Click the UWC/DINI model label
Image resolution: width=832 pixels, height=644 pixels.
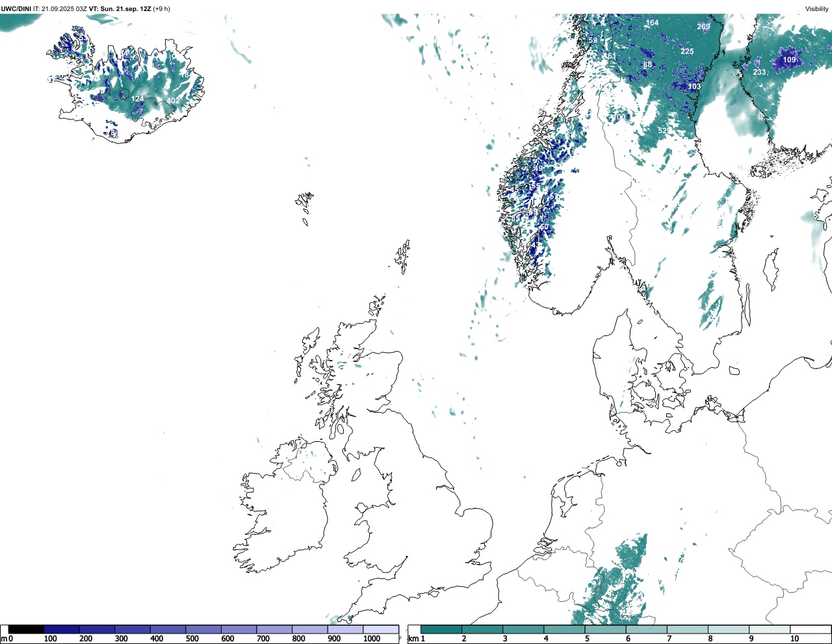point(16,8)
